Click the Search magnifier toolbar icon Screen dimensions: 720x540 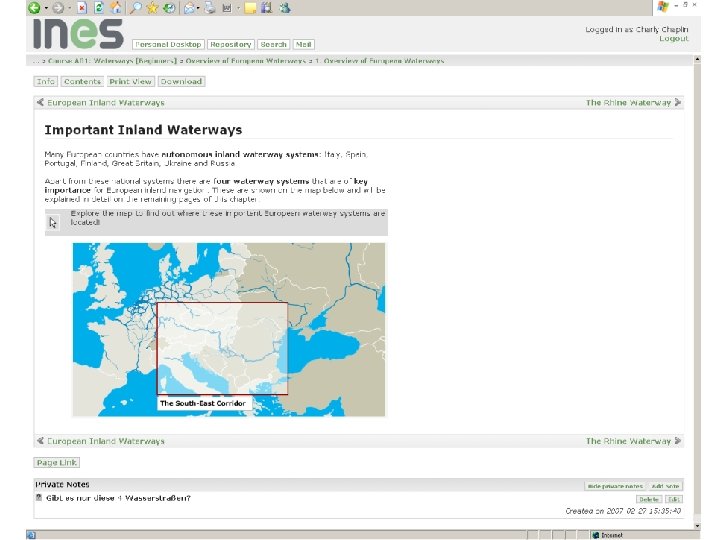pyautogui.click(x=135, y=8)
